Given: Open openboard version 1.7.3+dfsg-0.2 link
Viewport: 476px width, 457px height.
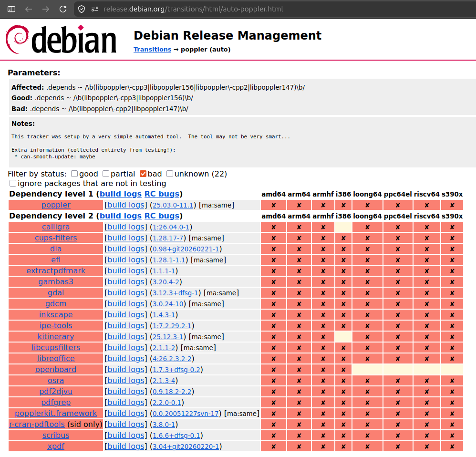Looking at the screenshot, I should (176, 370).
